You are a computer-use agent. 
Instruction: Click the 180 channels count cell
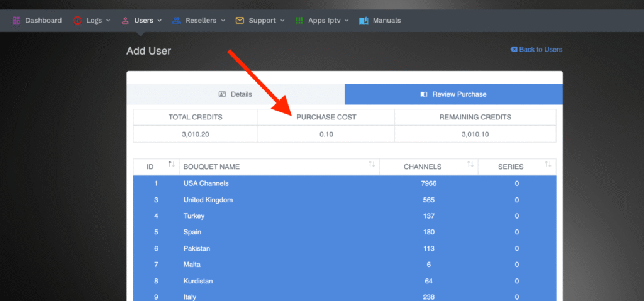tap(429, 232)
